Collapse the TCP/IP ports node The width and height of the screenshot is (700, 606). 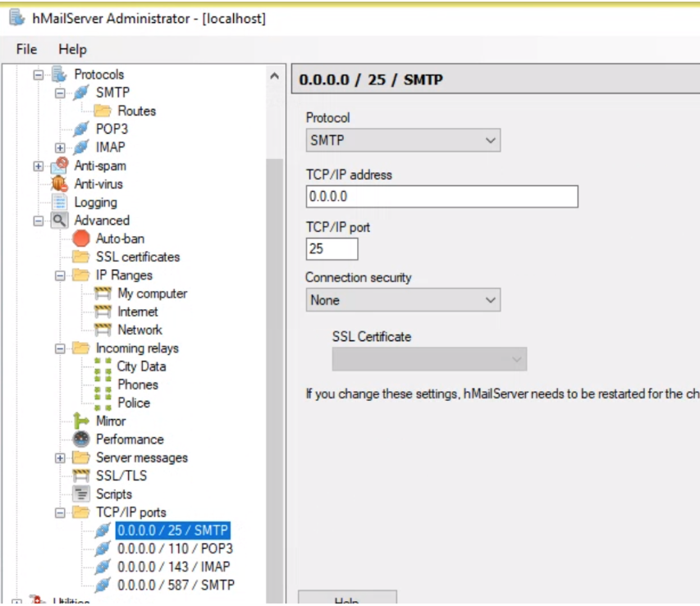click(x=60, y=513)
